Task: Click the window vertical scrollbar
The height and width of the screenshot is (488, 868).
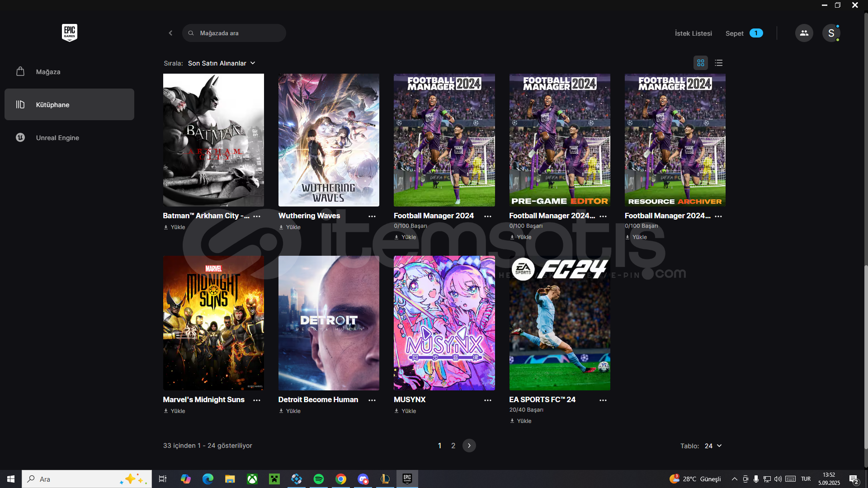Action: (x=866, y=357)
